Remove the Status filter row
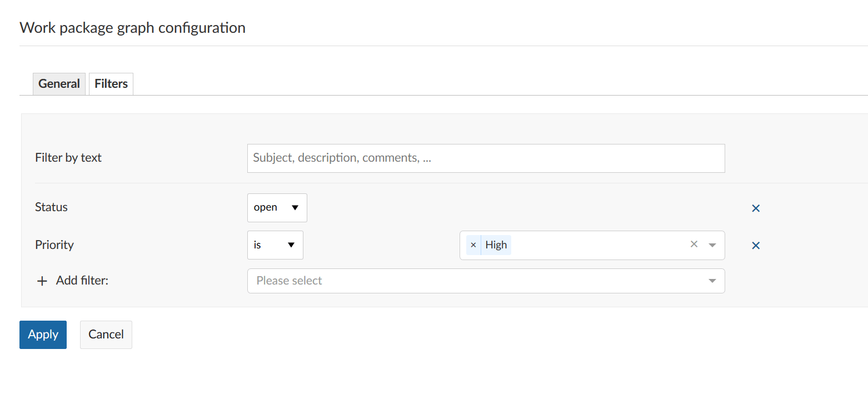This screenshot has height=414, width=868. tap(755, 208)
